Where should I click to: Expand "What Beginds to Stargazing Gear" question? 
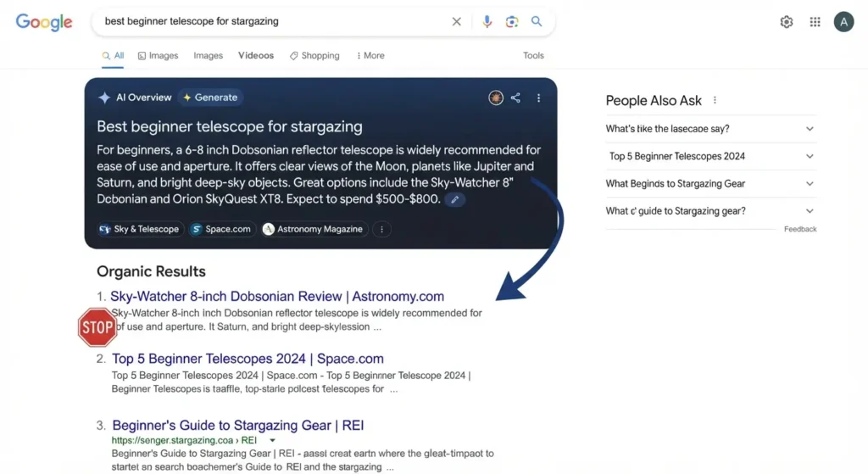pos(710,183)
